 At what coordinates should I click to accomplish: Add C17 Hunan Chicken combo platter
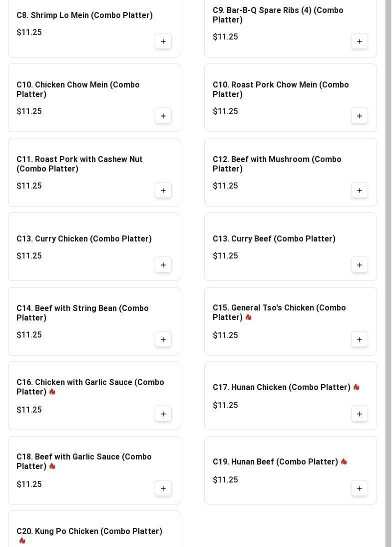coord(360,414)
